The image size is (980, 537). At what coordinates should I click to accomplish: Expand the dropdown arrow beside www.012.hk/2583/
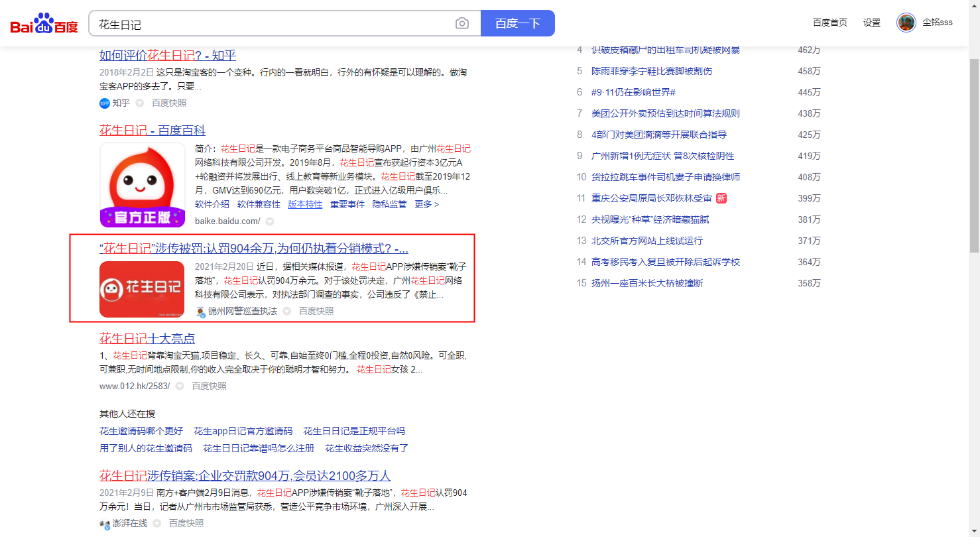tap(180, 386)
